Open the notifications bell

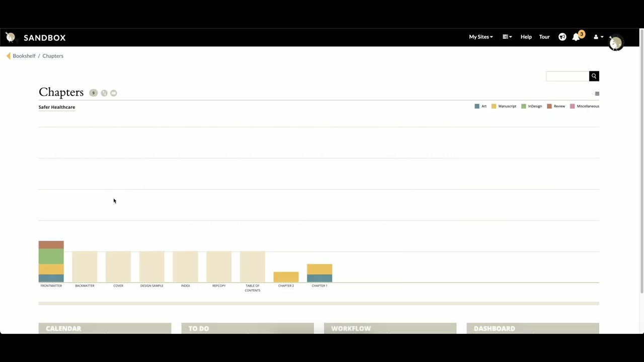pyautogui.click(x=576, y=37)
